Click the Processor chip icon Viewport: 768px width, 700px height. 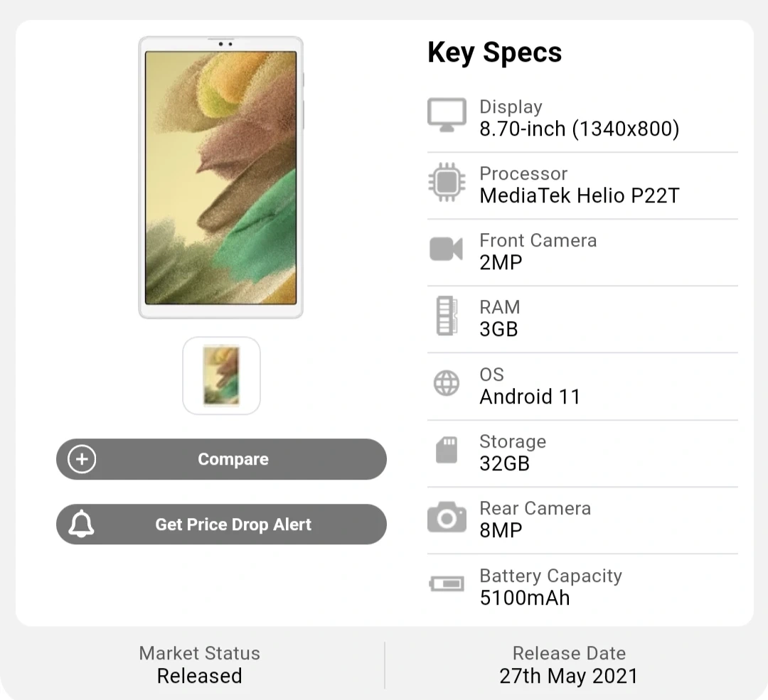[447, 183]
